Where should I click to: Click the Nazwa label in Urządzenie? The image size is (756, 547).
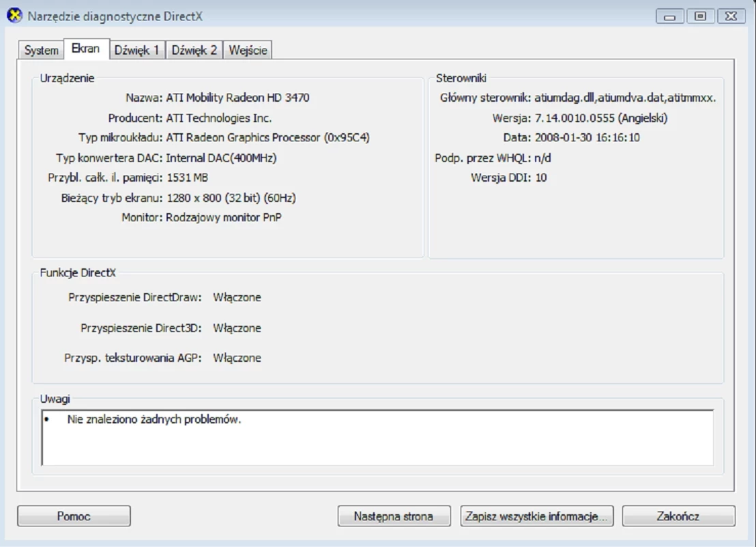(144, 98)
